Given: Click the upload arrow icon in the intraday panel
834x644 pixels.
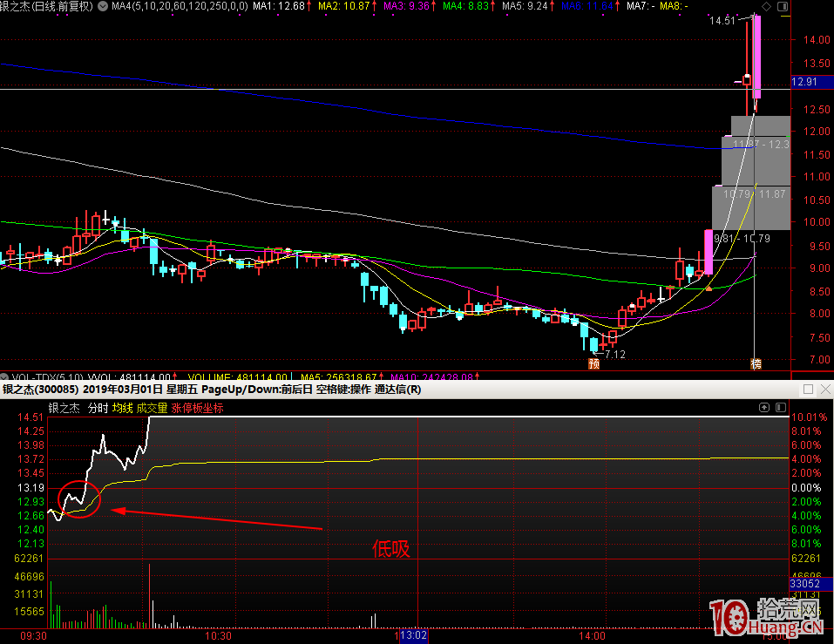Looking at the screenshot, I should 764,407.
